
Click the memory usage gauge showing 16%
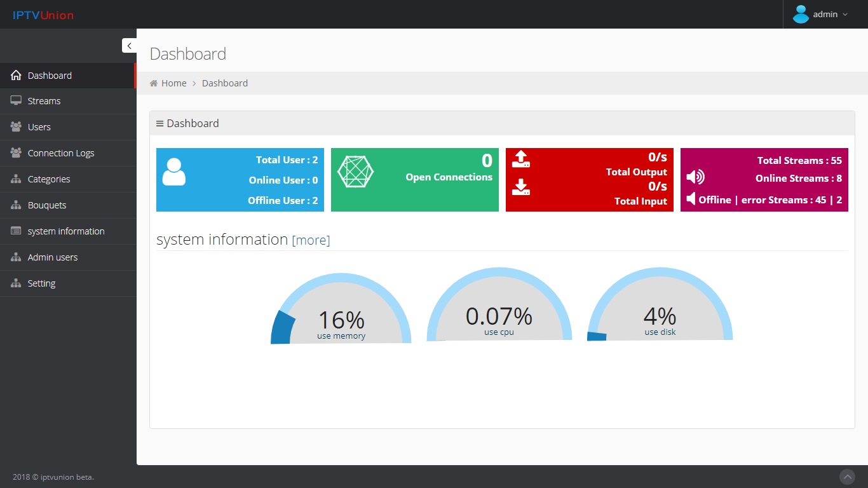coord(341,309)
